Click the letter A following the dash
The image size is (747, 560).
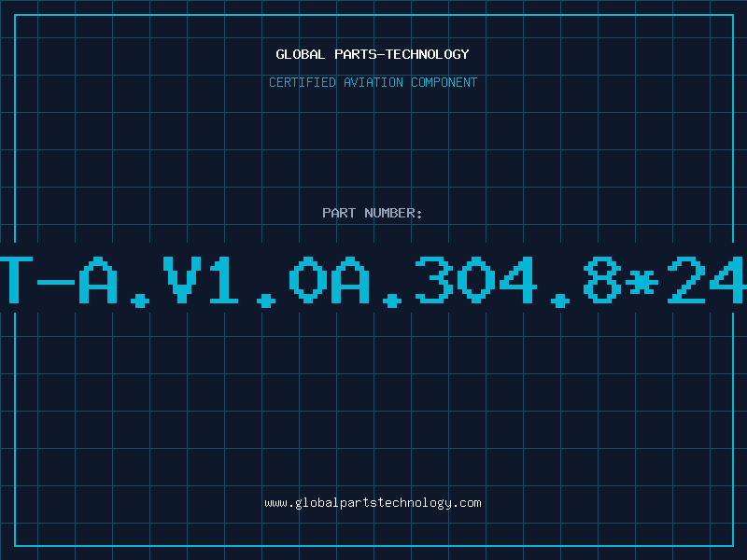click(x=98, y=280)
